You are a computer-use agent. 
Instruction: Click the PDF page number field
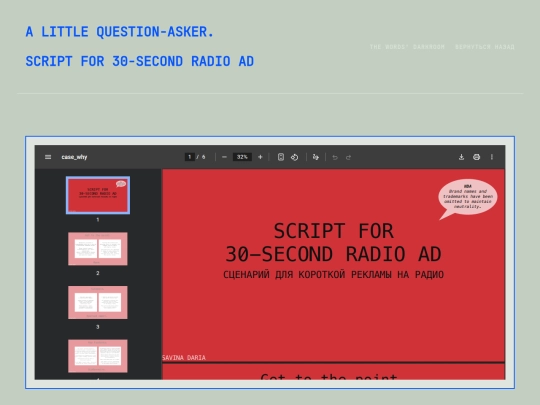189,157
